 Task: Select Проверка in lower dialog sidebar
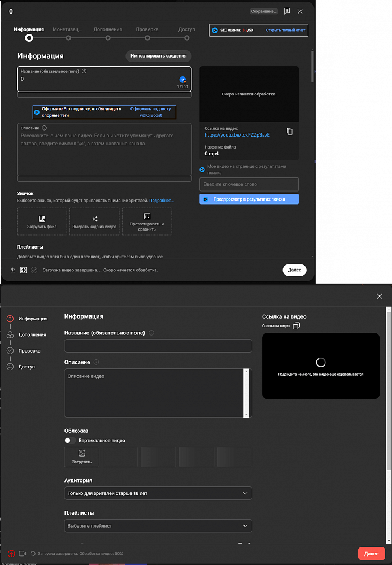(23, 351)
